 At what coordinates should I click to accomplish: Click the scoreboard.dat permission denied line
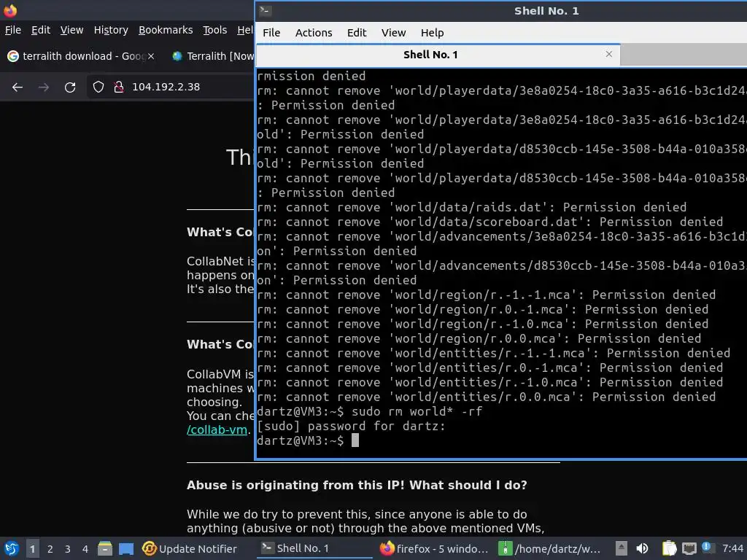[x=489, y=222]
